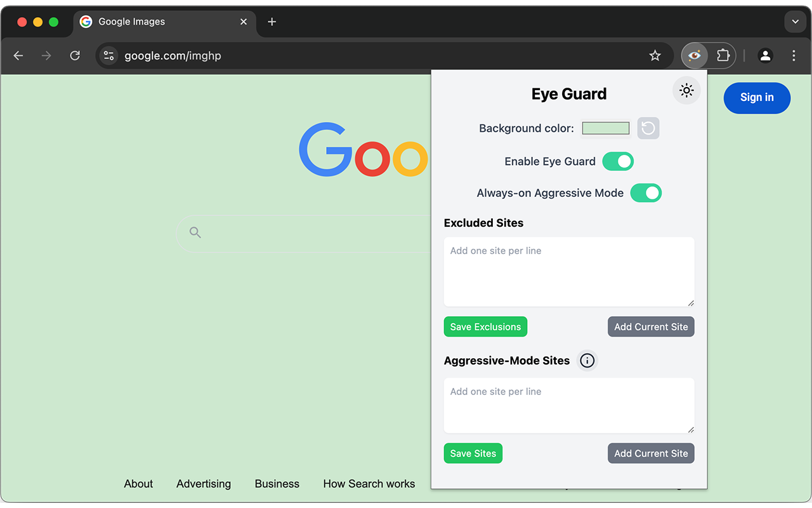View site information icon in address bar
812x508 pixels.
pos(109,56)
